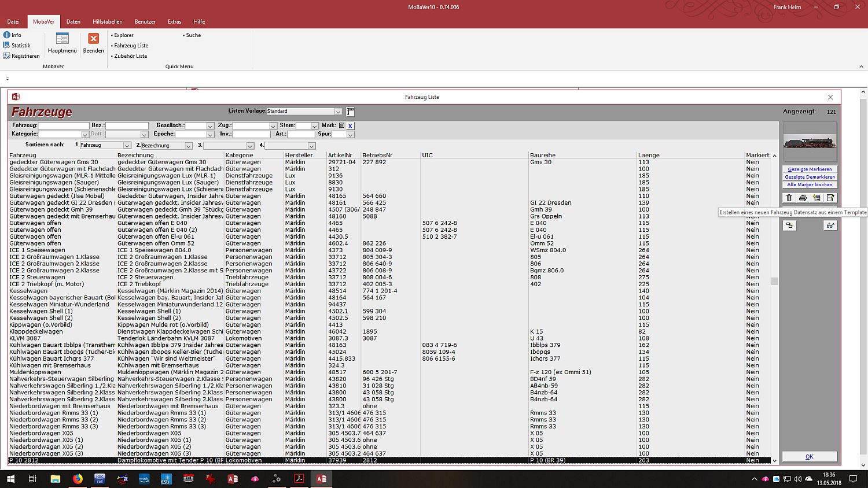
Task: Click the list's vertical scrollbar thumb
Action: 774,281
